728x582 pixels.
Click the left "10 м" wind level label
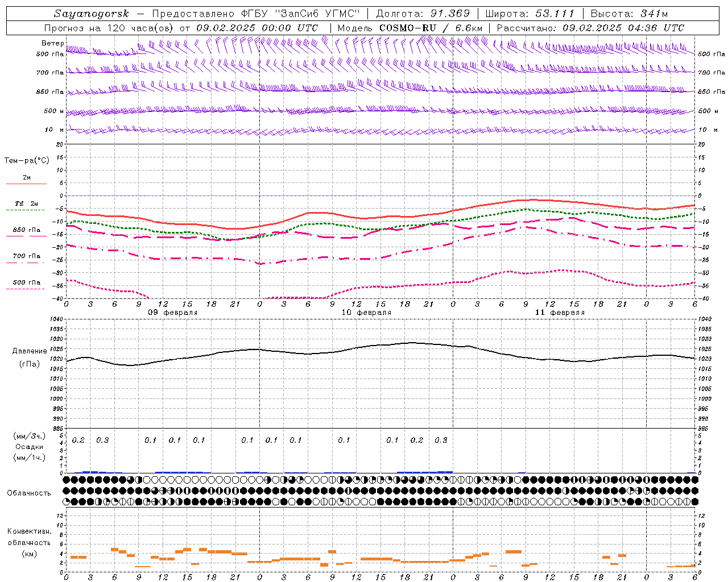54,130
